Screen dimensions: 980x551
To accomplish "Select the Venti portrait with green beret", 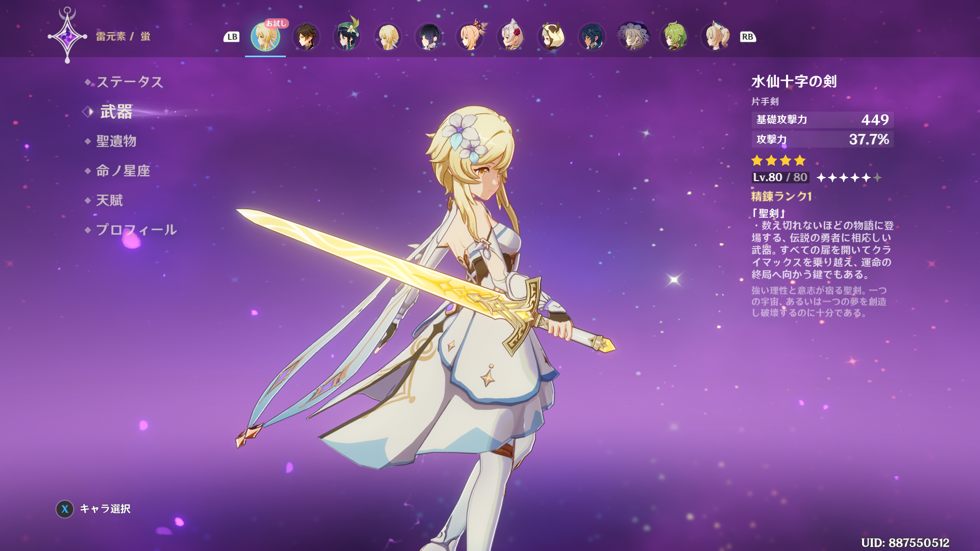I will click(x=347, y=37).
